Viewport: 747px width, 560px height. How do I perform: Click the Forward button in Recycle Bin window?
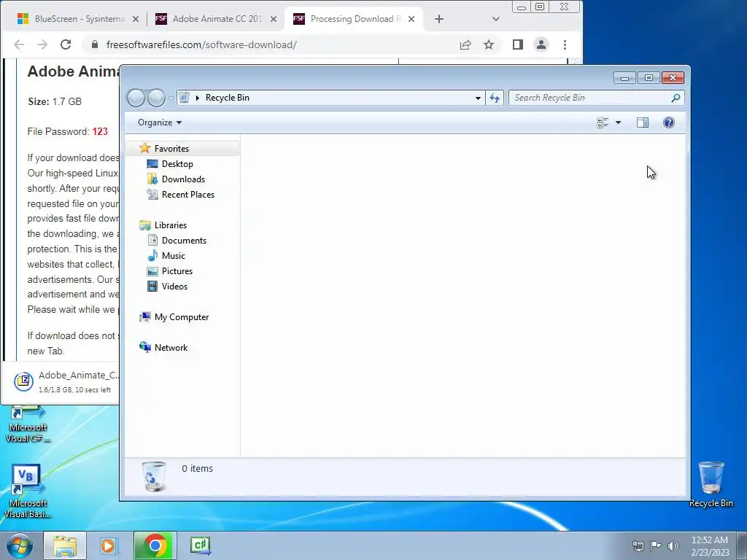coord(156,98)
